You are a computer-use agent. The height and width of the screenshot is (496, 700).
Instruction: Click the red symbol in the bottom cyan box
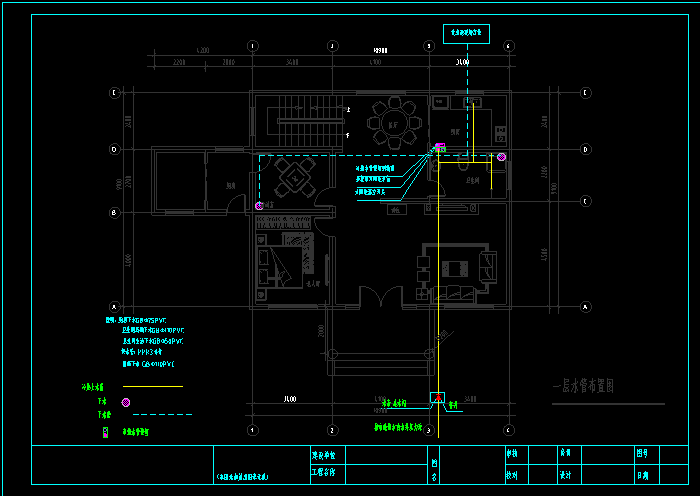tap(438, 398)
